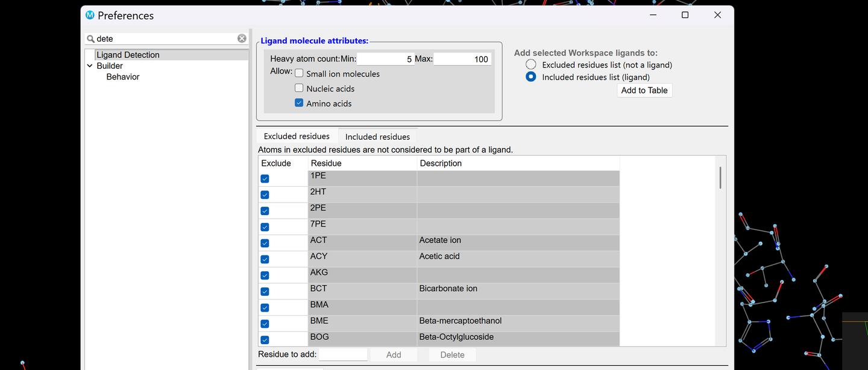Viewport: 868px width, 370px height.
Task: Enable Nucleic acids checkbox
Action: (x=299, y=88)
